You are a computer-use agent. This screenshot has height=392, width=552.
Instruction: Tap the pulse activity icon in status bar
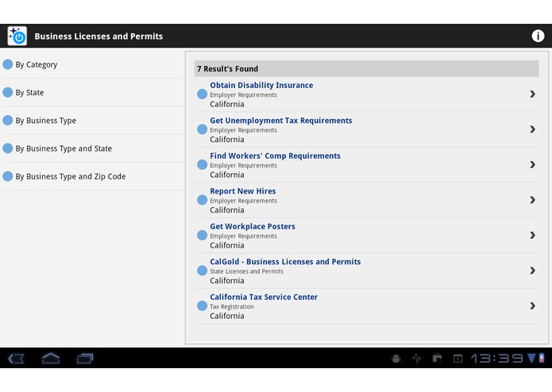[416, 359]
